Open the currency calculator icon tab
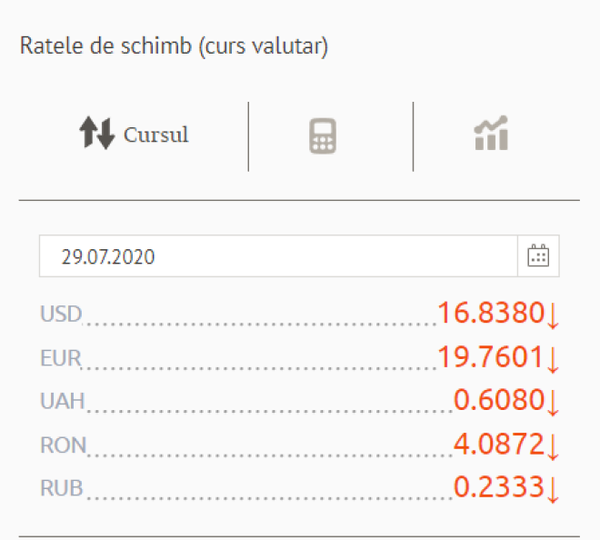 323,136
